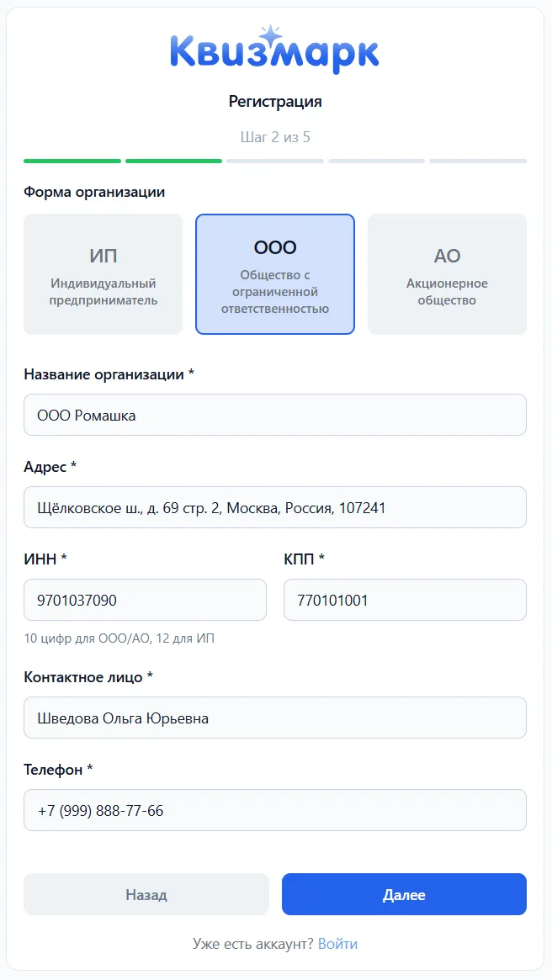Focus the ИНН field with 9701037090

145,600
